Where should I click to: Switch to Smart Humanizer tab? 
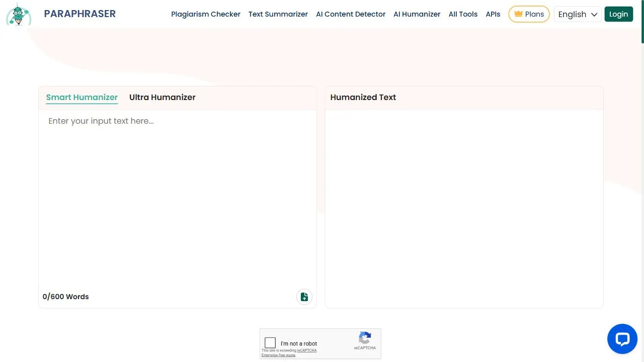click(x=82, y=97)
